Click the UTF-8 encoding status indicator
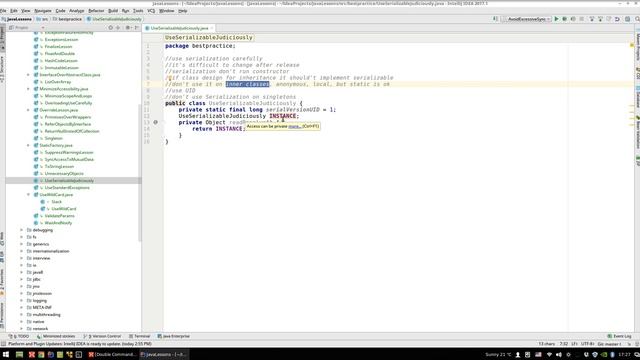Image resolution: width=640 pixels, height=360 pixels. [x=587, y=344]
